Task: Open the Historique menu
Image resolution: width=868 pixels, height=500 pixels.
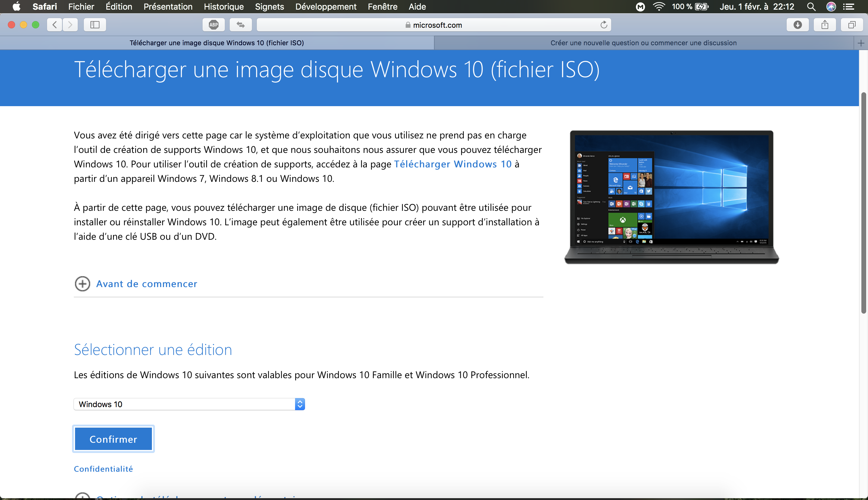Action: coord(223,7)
